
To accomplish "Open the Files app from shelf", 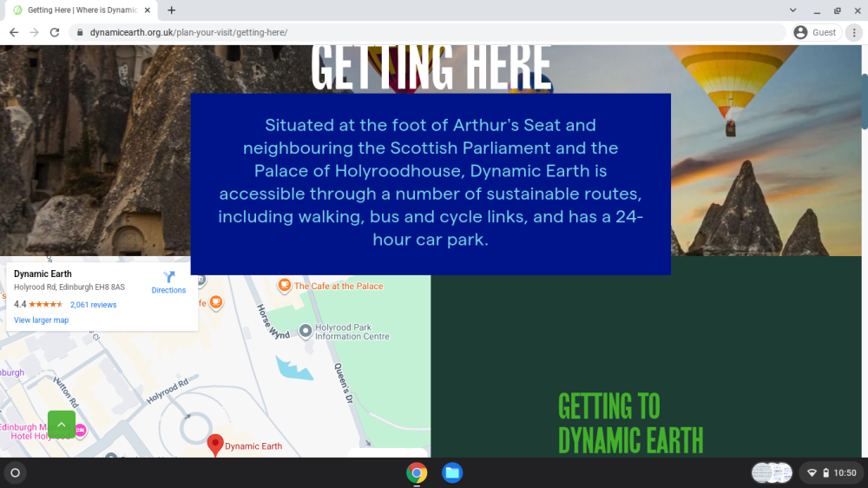I will [452, 473].
